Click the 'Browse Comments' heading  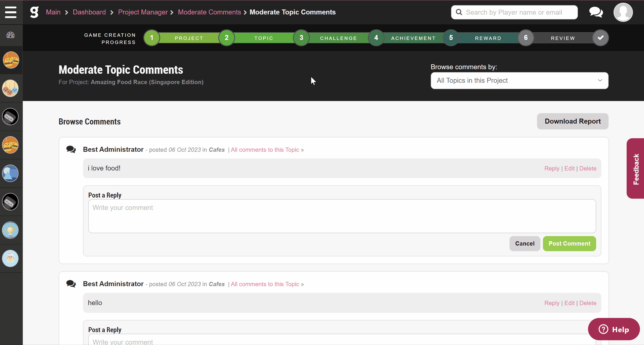point(90,121)
